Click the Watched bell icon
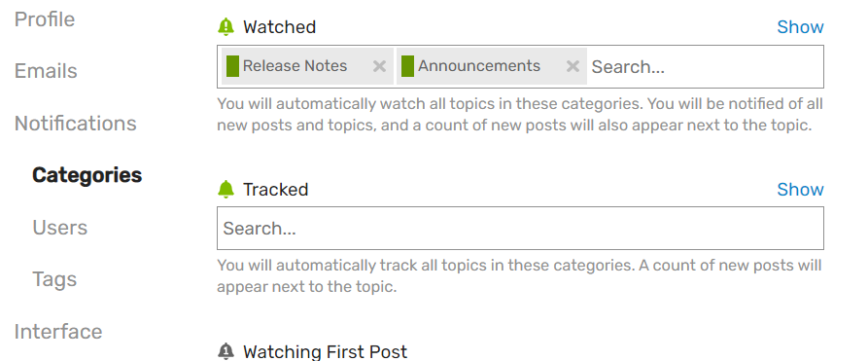868x361 pixels. point(226,26)
